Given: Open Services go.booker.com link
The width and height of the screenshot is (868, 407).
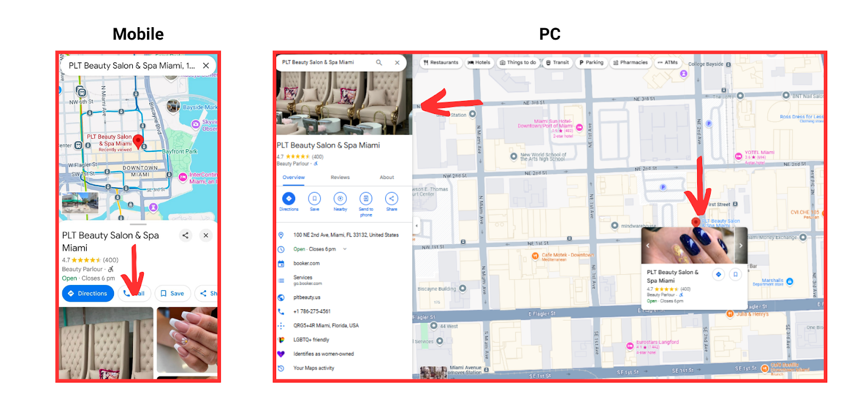Looking at the screenshot, I should click(x=308, y=281).
